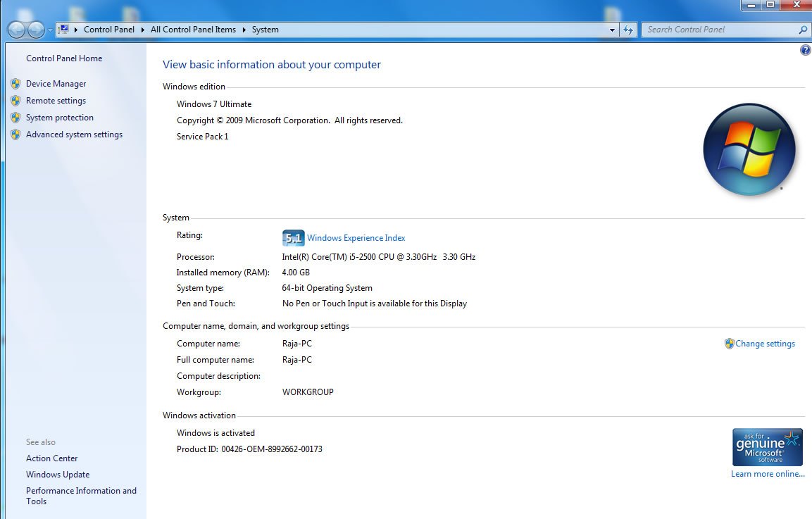Viewport: 812px width, 519px height.
Task: Click Learn more online link
Action: tap(768, 474)
